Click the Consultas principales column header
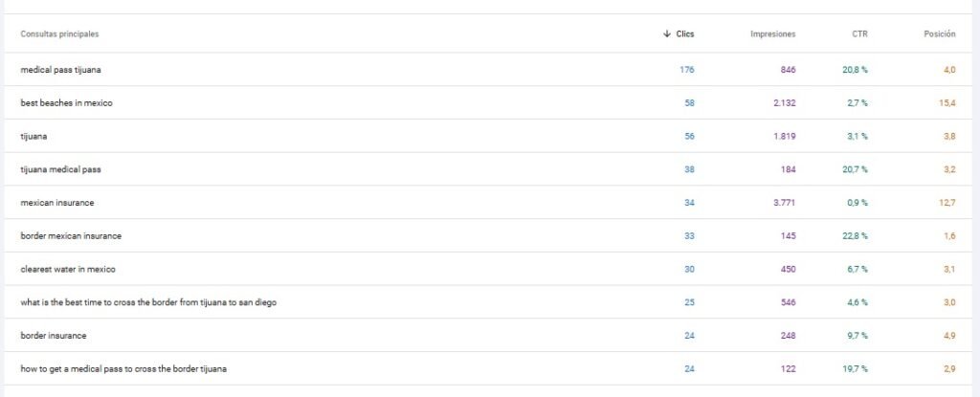This screenshot has height=397, width=980. click(59, 34)
